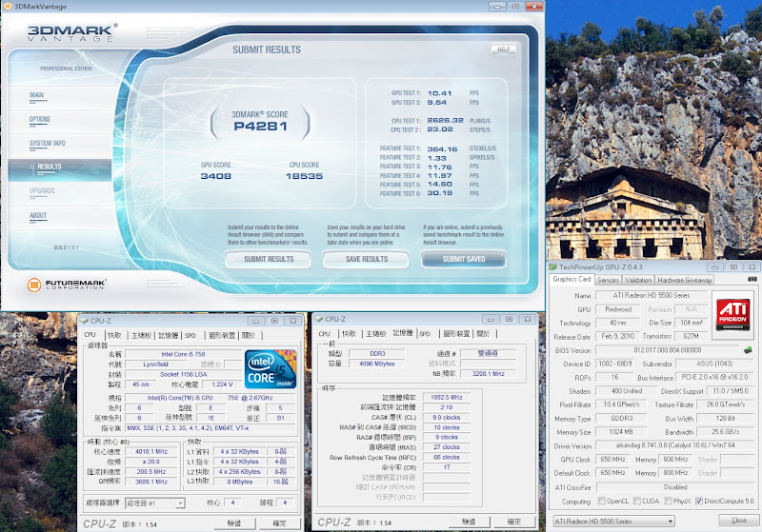Click the ATI Radeon logo in GPU-Z
The image size is (762, 532).
tap(732, 314)
